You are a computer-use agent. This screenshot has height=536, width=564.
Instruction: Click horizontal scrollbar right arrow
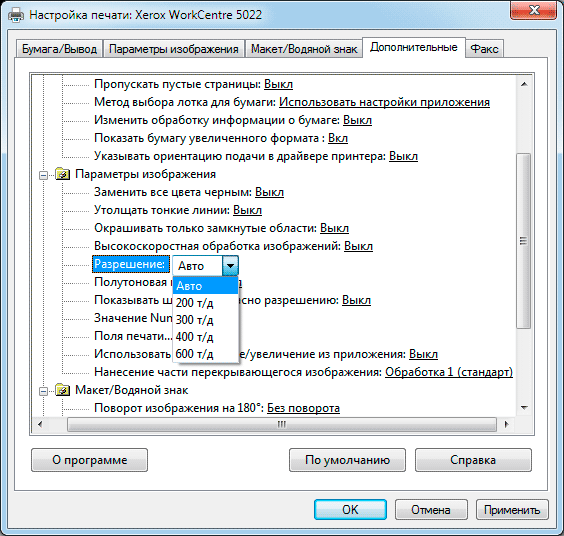pyautogui.click(x=506, y=424)
